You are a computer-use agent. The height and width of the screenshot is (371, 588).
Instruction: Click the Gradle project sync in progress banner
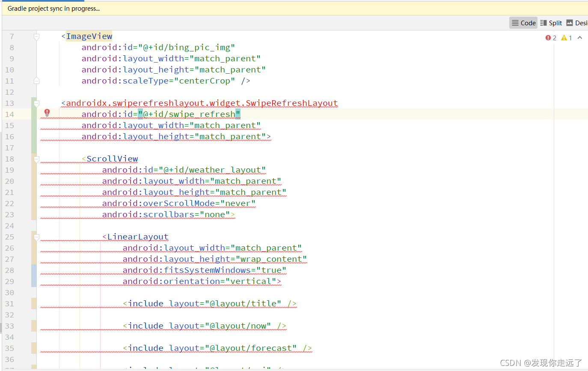click(294, 8)
